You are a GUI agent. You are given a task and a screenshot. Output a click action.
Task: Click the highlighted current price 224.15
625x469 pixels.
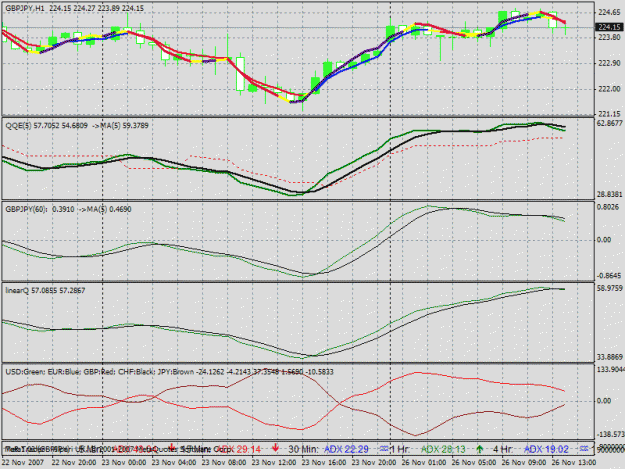[x=609, y=27]
